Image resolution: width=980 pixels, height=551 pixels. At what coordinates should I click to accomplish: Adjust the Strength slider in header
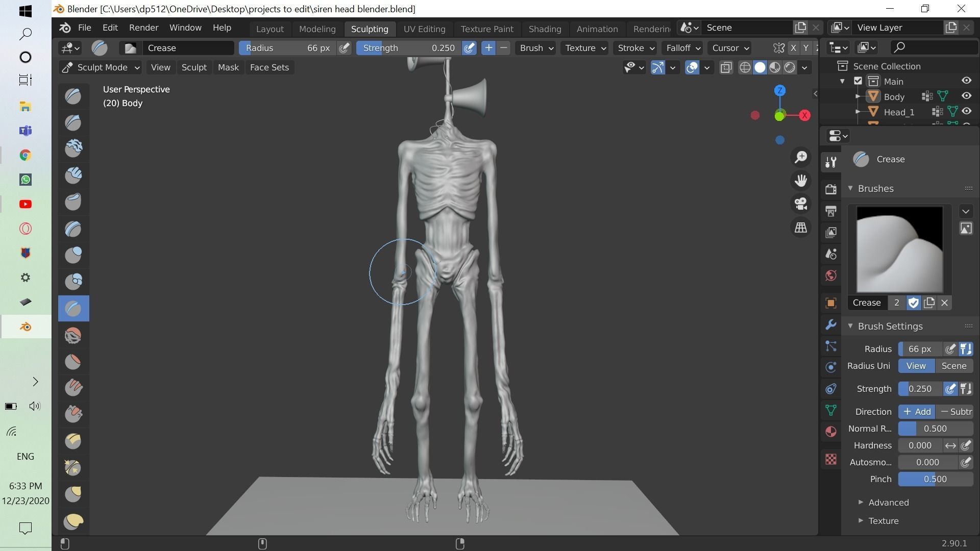click(x=408, y=48)
